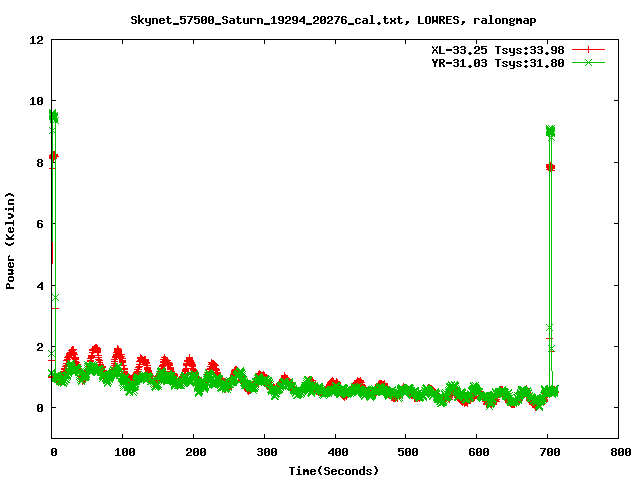Click the x-axis tick label 700
The image size is (640, 480).
(550, 452)
